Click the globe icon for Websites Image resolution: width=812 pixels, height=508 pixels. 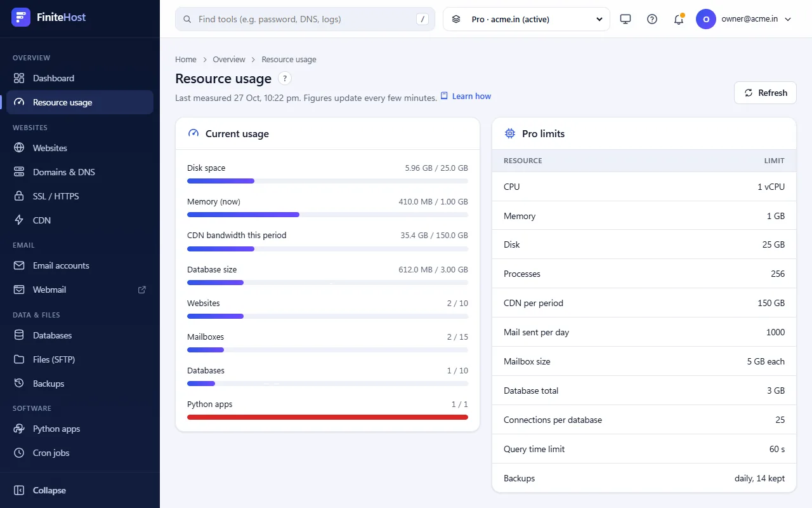[20, 148]
